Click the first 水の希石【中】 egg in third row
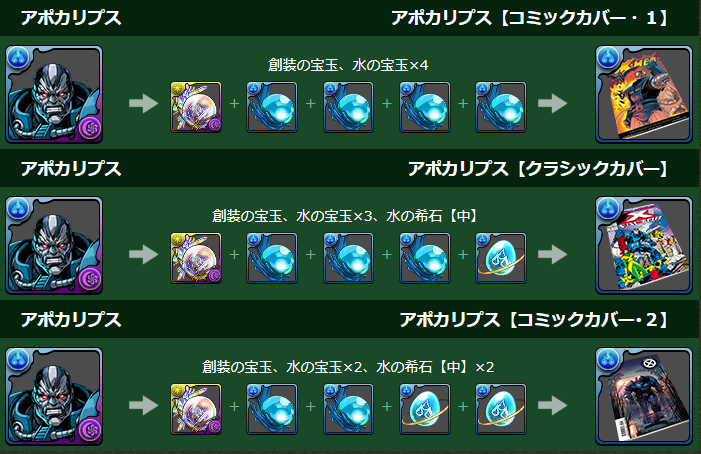The image size is (701, 454). click(x=425, y=409)
